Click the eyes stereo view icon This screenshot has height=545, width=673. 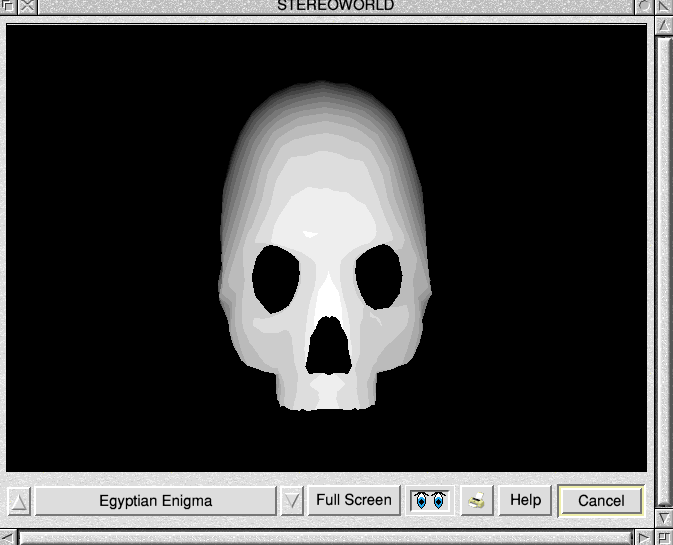point(432,500)
